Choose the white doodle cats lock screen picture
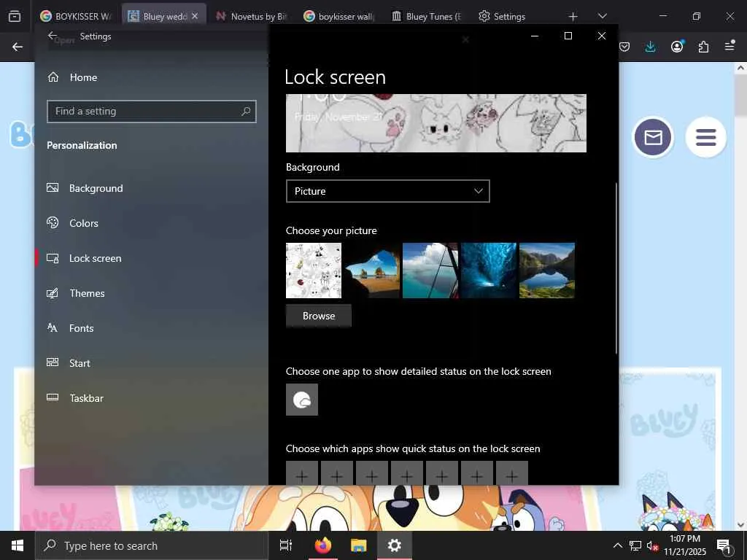This screenshot has width=747, height=560. point(314,271)
